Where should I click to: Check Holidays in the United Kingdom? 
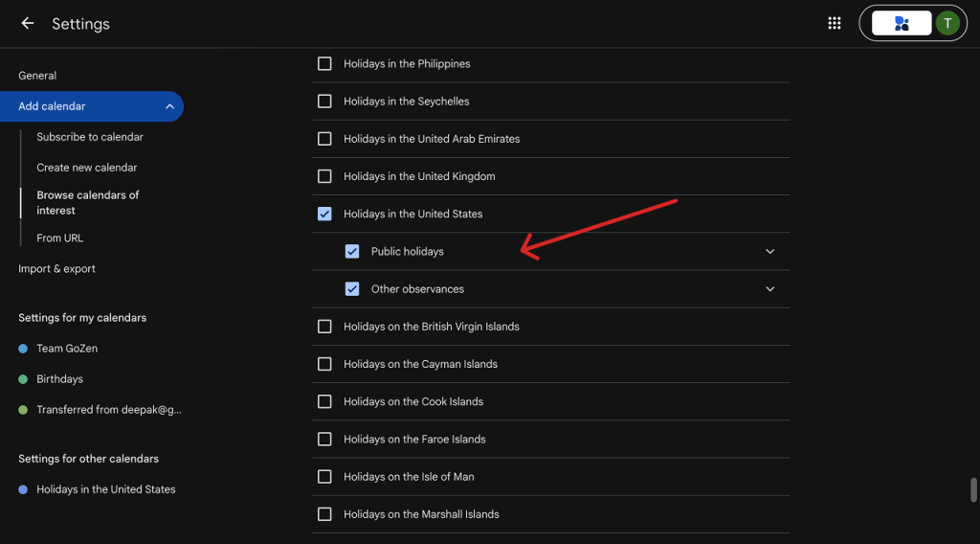tap(324, 176)
